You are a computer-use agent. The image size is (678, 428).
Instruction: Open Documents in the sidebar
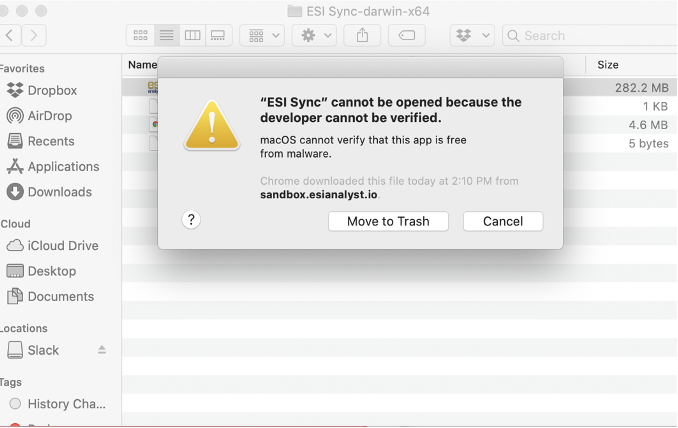(x=51, y=297)
